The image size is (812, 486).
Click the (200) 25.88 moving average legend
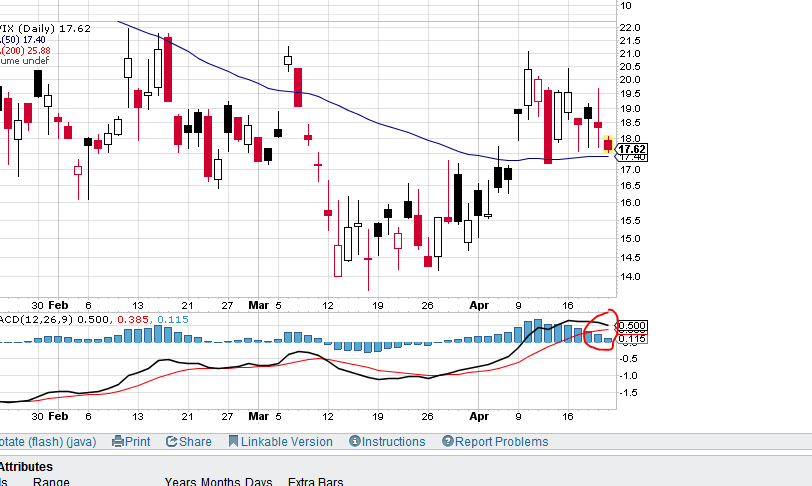[25, 50]
